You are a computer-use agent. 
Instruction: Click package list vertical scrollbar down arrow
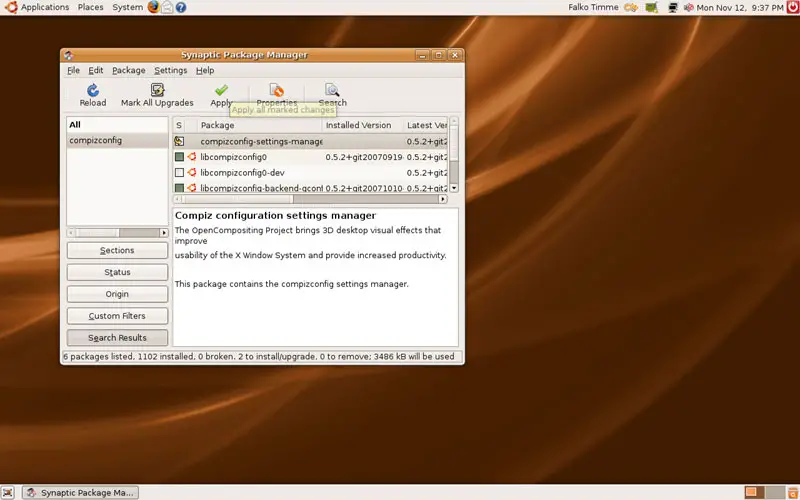[454, 188]
